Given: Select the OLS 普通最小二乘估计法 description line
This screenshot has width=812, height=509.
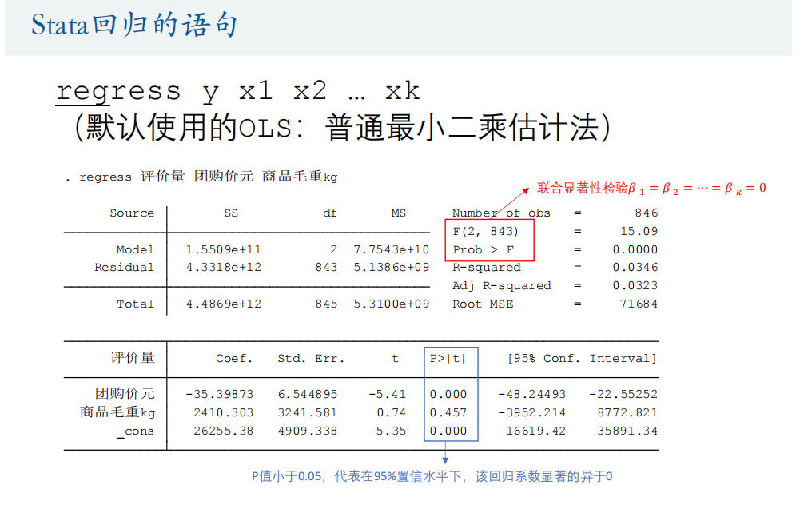Looking at the screenshot, I should pyautogui.click(x=342, y=128).
